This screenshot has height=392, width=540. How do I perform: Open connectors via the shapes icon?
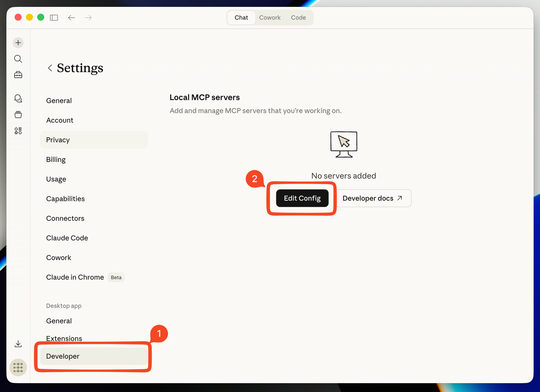pos(18,131)
